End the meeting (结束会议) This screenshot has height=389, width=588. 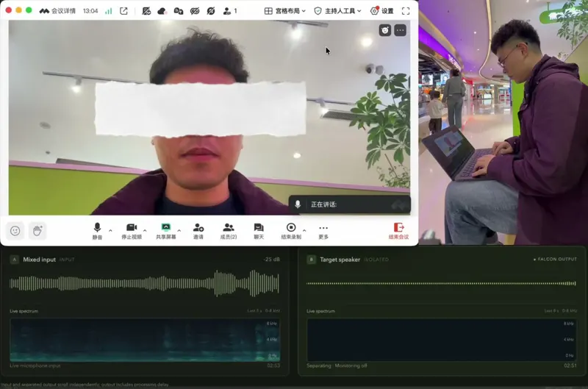398,231
